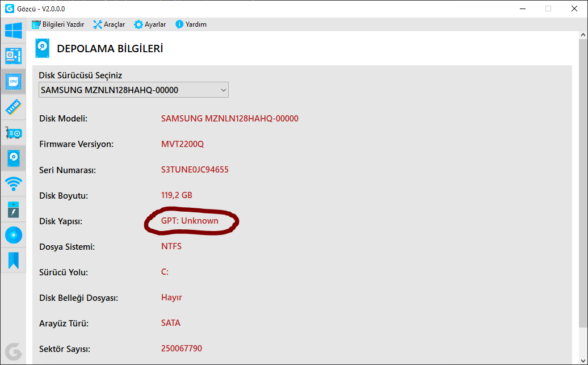Image resolution: width=588 pixels, height=365 pixels.
Task: Open the Bilgileri Yazdır menu
Action: pos(58,24)
